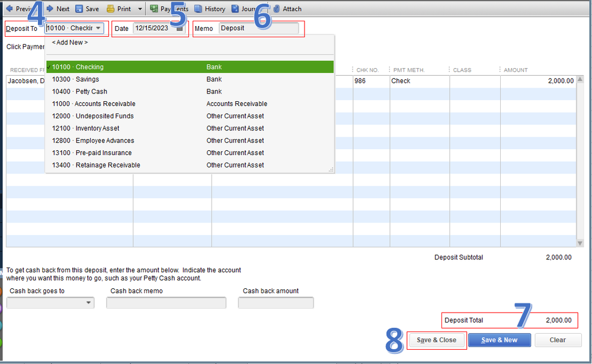This screenshot has height=364, width=592.
Task: Click the AMOUNT column header
Action: pyautogui.click(x=516, y=70)
